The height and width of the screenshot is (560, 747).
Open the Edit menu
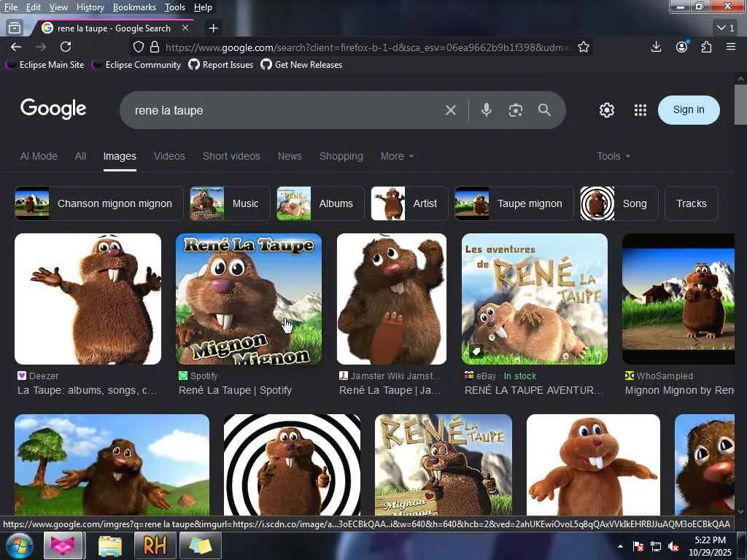pyautogui.click(x=34, y=7)
